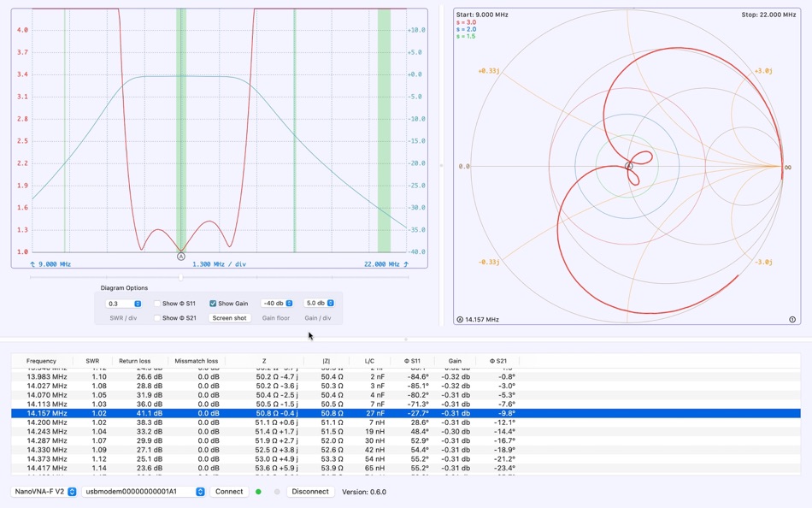This screenshot has height=508, width=812.
Task: Click the 41.1 dB return loss cell
Action: click(x=149, y=413)
